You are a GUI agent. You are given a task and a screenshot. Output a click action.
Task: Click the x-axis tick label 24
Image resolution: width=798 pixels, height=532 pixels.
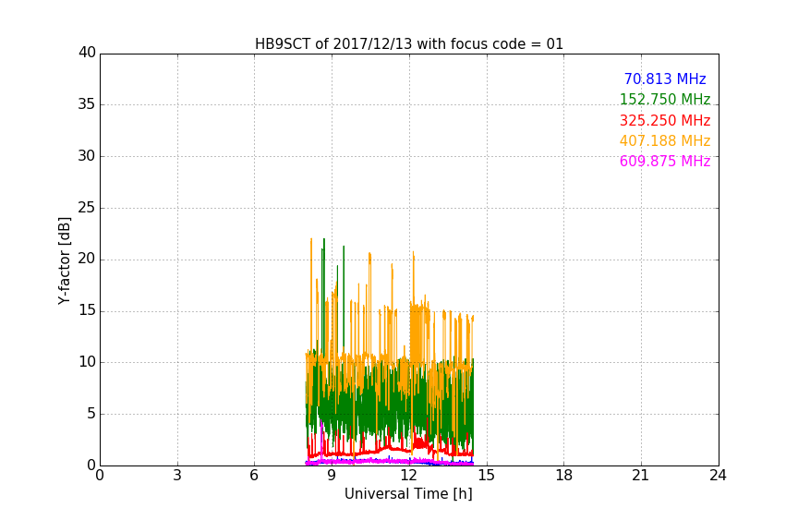(718, 476)
